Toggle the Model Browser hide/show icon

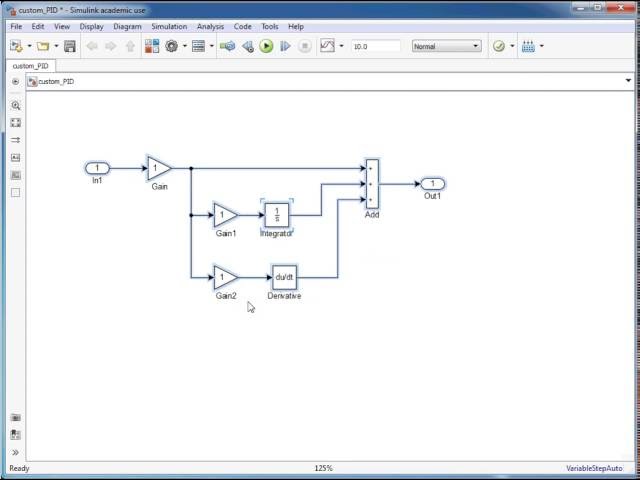[16, 82]
